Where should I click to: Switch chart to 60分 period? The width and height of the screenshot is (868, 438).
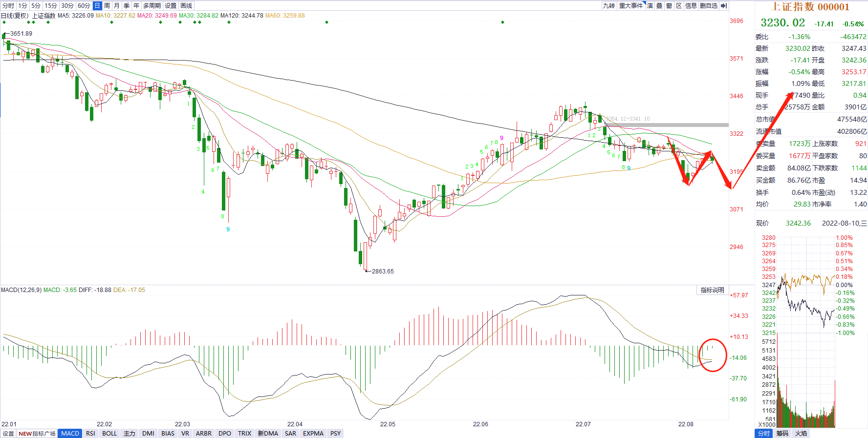pyautogui.click(x=84, y=6)
